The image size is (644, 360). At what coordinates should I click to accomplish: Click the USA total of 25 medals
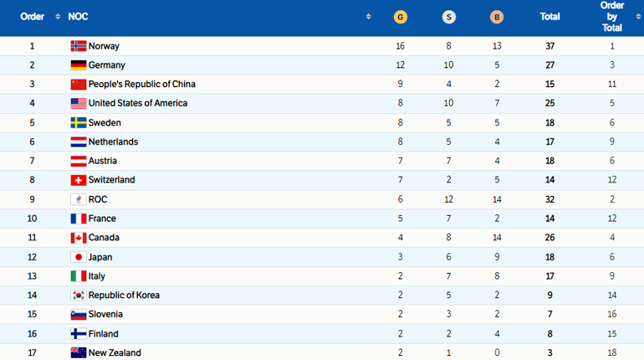[550, 103]
